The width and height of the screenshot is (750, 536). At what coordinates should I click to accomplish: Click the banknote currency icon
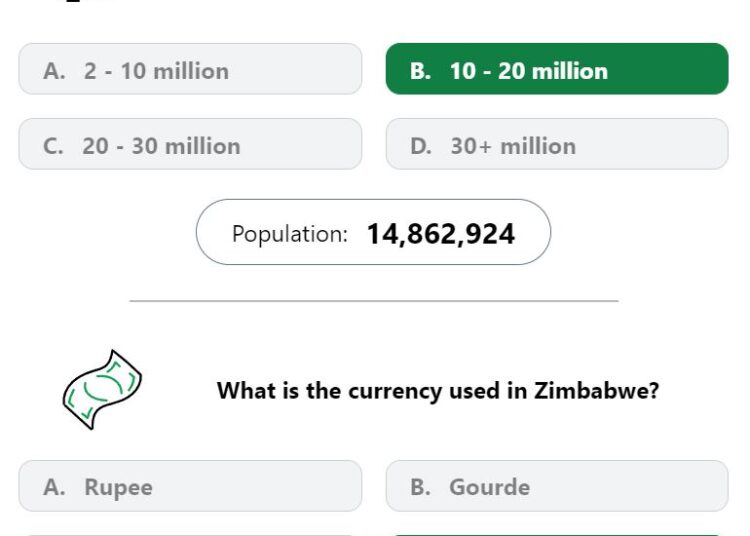pyautogui.click(x=102, y=390)
